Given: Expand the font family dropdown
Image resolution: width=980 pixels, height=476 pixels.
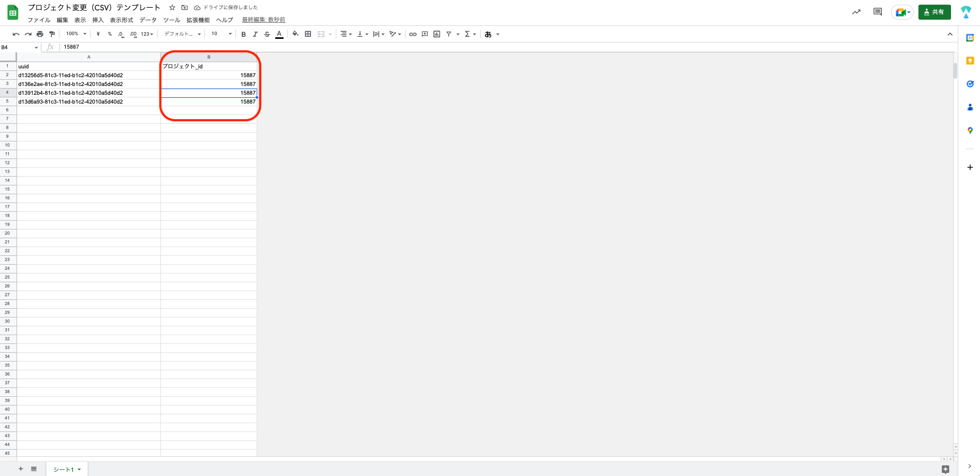Looking at the screenshot, I should 182,34.
